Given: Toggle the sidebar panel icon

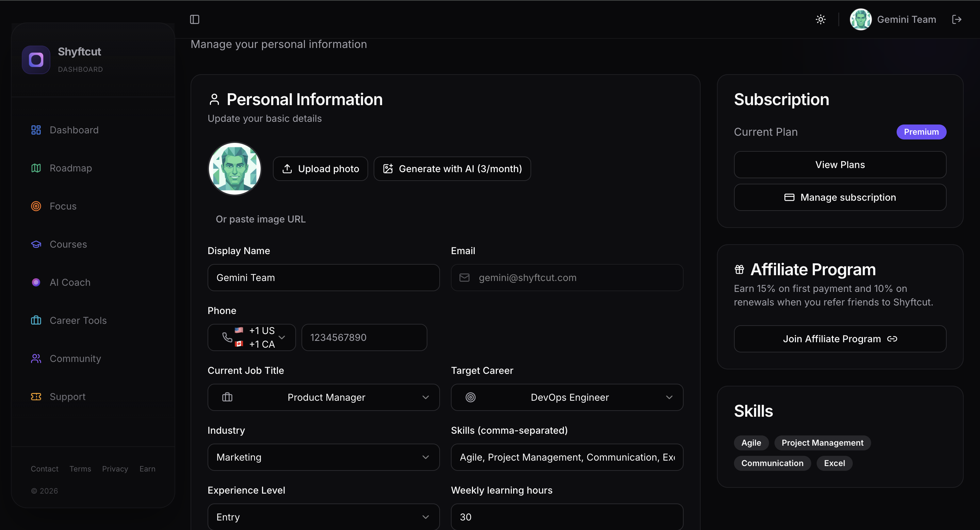Looking at the screenshot, I should [x=194, y=19].
